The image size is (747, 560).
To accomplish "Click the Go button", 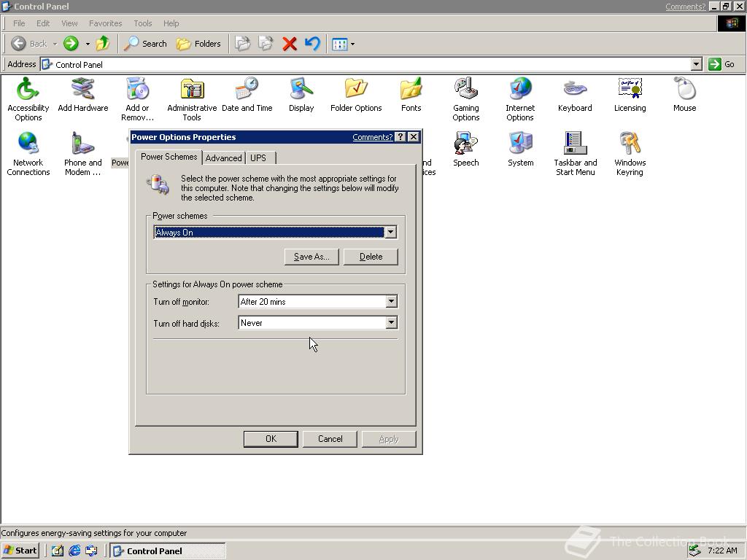I will (721, 64).
